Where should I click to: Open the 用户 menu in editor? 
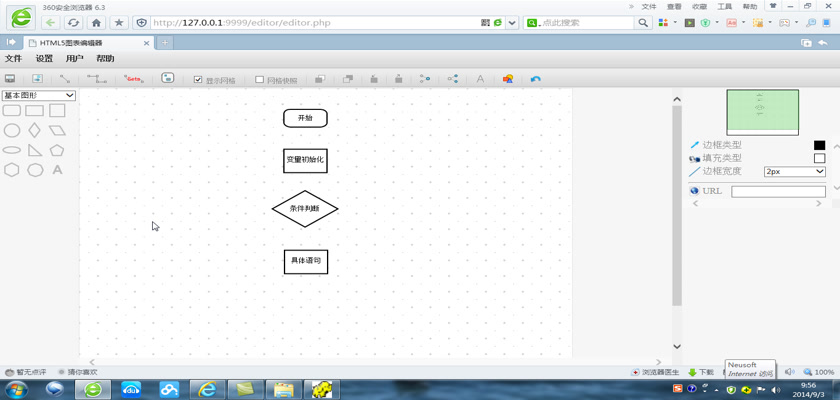[x=74, y=58]
